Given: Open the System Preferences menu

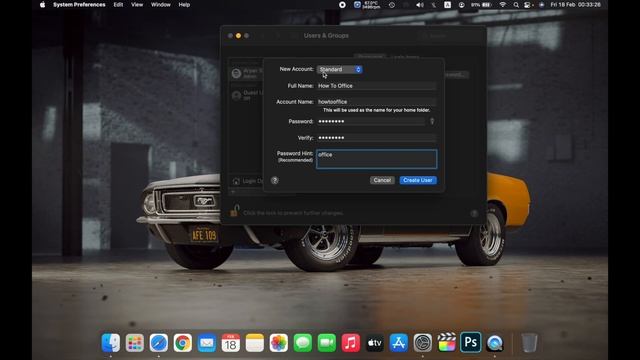Looking at the screenshot, I should tap(79, 4).
